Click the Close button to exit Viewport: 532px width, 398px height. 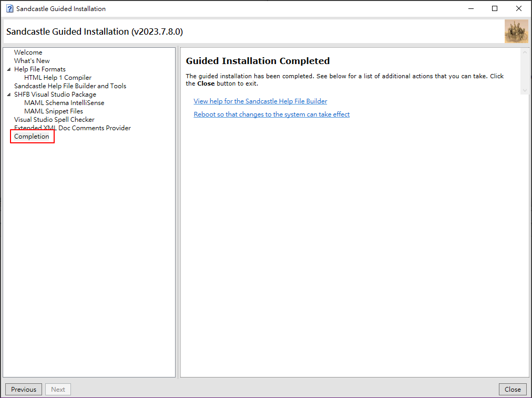click(x=513, y=389)
